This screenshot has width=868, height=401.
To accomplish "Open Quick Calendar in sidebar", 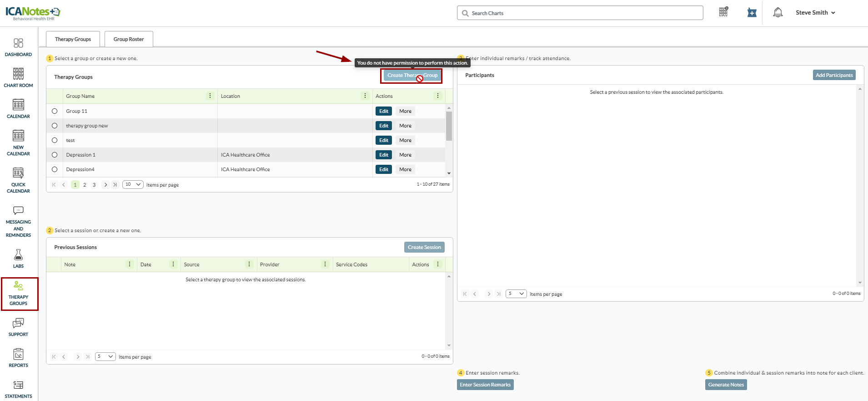I will [18, 180].
